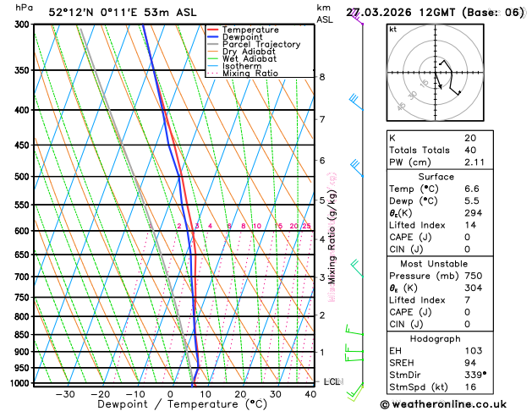
Task: Click the '850' pressure level label
Action: point(24,335)
